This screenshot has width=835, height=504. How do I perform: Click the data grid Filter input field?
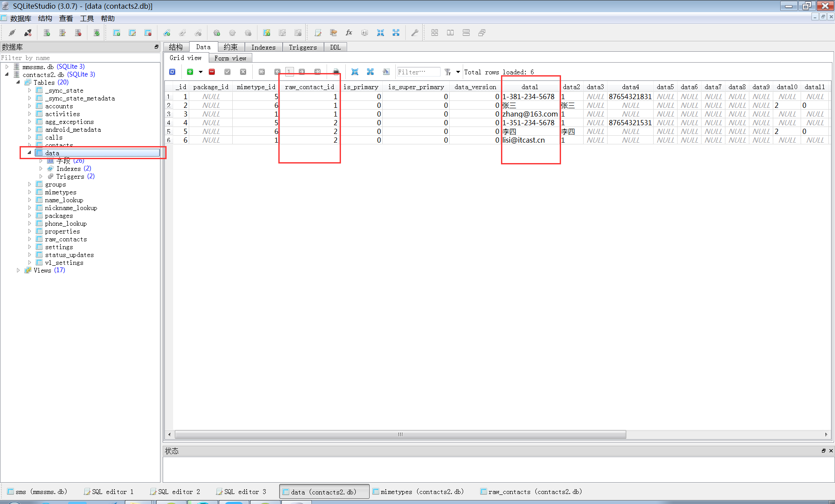point(417,72)
